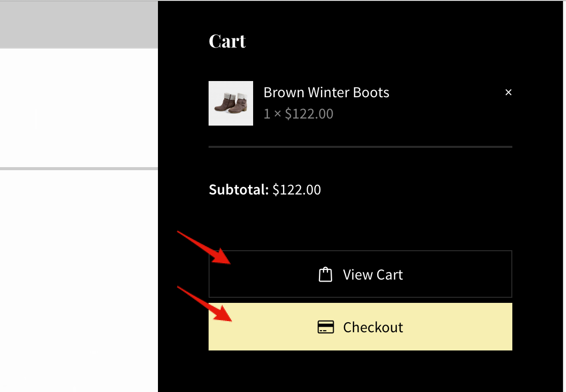This screenshot has width=566, height=392.
Task: Click the shopping bag icon on View Cart
Action: [x=325, y=275]
